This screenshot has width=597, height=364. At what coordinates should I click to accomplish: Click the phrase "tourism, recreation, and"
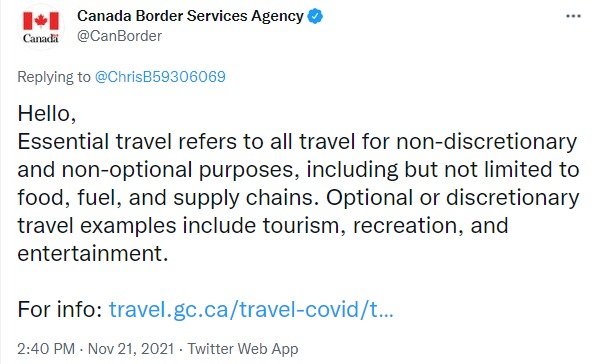pos(385,226)
